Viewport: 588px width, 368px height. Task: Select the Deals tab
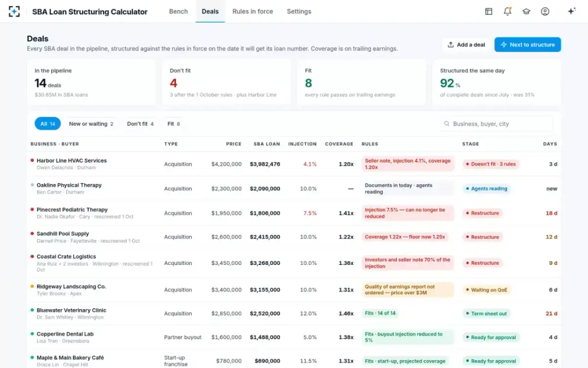[x=210, y=11]
